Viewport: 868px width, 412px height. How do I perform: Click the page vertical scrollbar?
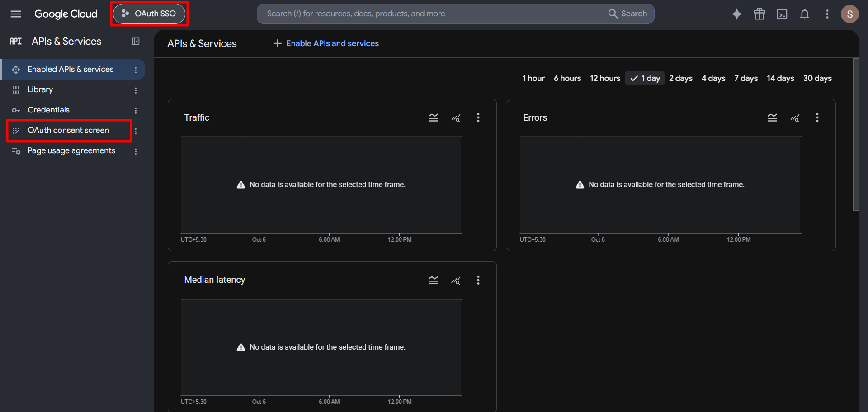coord(855,134)
